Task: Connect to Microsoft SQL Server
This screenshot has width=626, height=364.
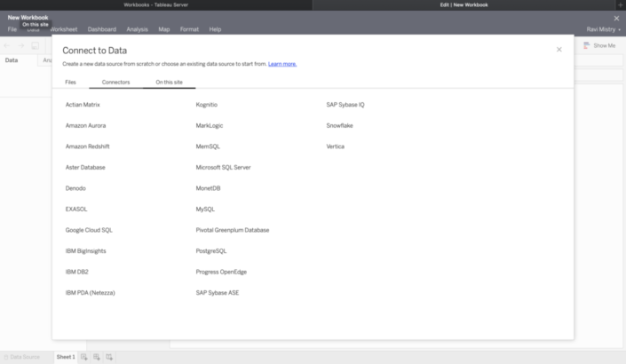Action: pyautogui.click(x=223, y=167)
